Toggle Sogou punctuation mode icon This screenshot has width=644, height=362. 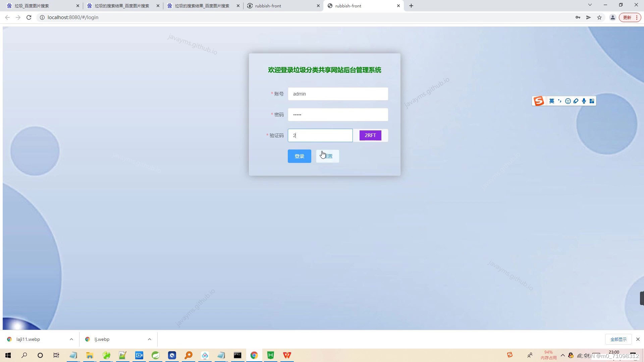(559, 101)
